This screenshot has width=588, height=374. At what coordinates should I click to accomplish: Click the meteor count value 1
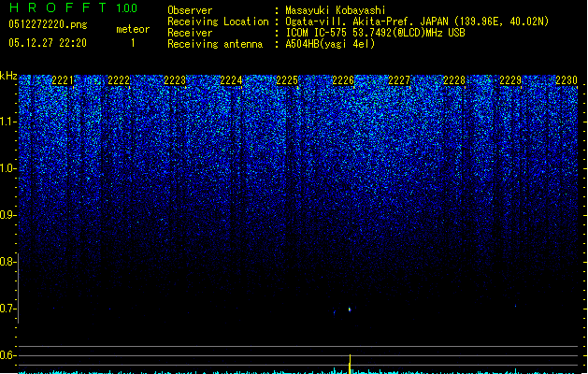(x=133, y=43)
